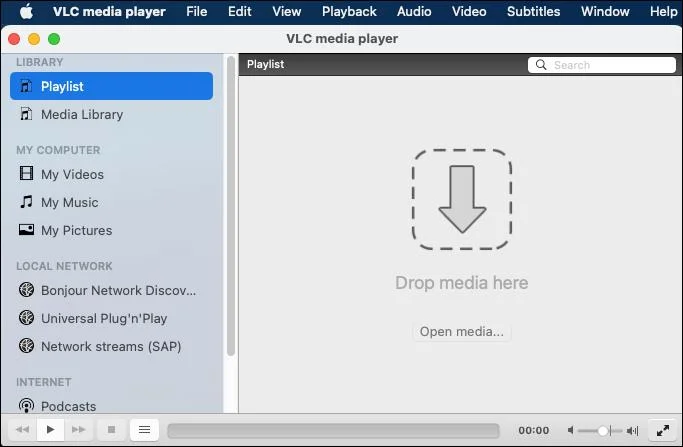The width and height of the screenshot is (683, 447).
Task: Click the 00:00 elapsed time display
Action: pos(534,430)
